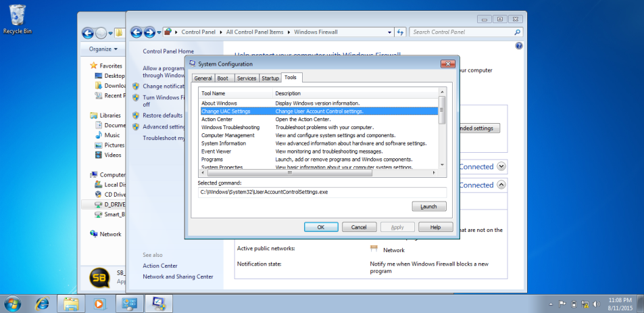Close the System Configuration dialog
This screenshot has height=313, width=644.
pos(447,64)
